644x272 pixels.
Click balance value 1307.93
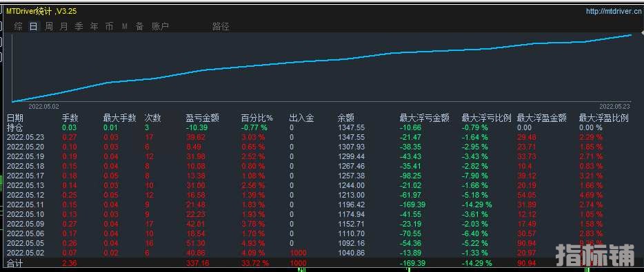click(351, 147)
